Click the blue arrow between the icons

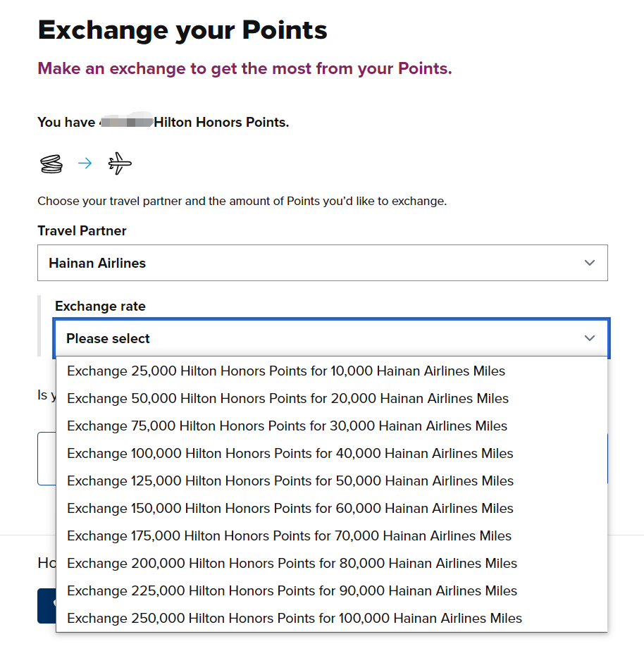tap(85, 163)
